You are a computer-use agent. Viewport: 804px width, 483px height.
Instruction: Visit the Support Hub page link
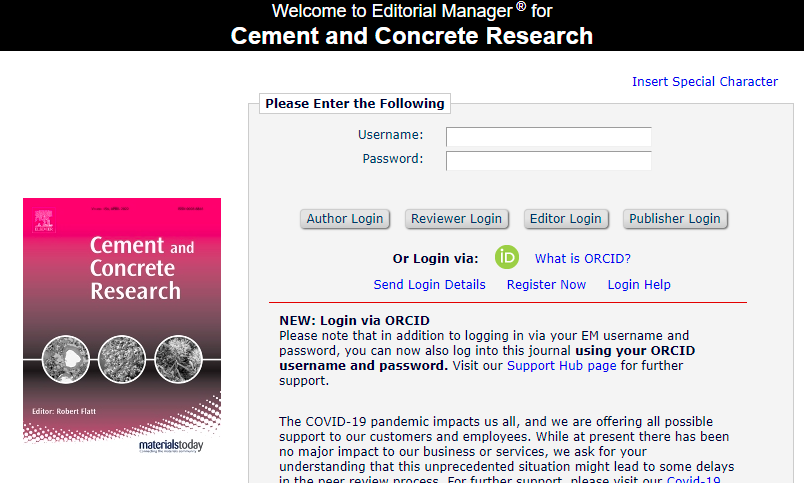[x=561, y=366]
